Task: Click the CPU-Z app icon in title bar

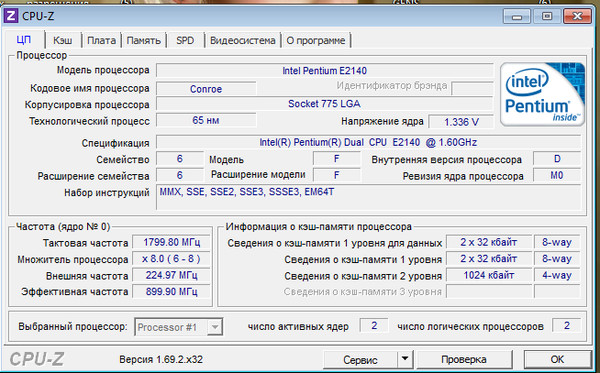Action: coord(11,16)
